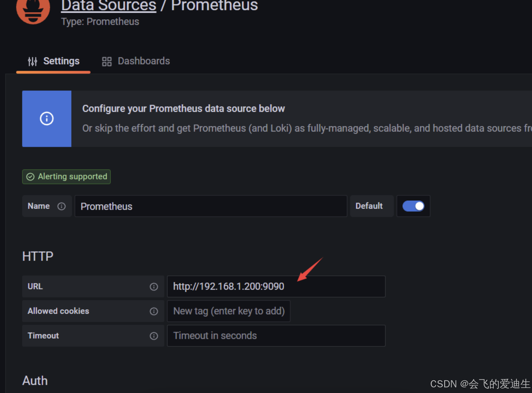Screen dimensions: 532x393
Task: Open the Data Sources breadcrumb link
Action: point(109,5)
